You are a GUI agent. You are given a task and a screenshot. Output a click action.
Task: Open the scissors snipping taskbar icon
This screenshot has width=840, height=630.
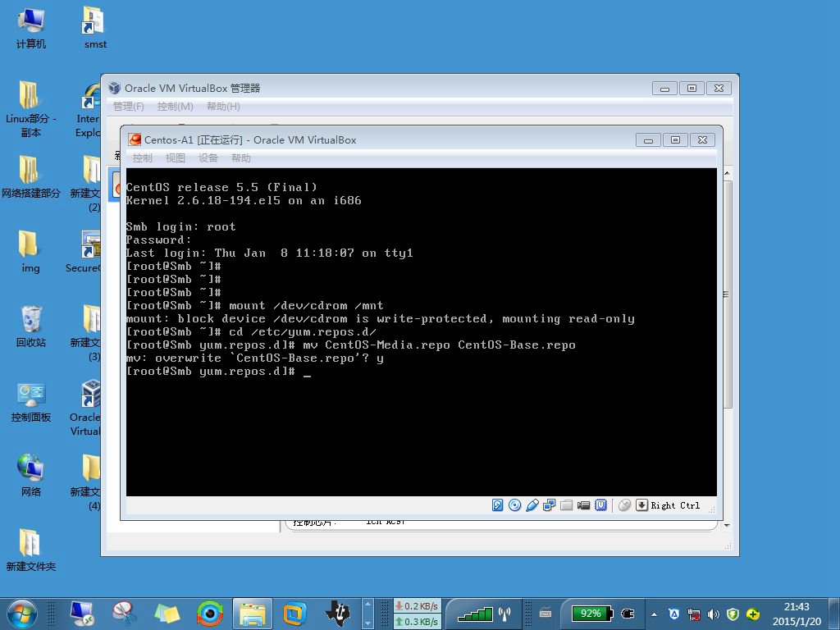pos(125,614)
